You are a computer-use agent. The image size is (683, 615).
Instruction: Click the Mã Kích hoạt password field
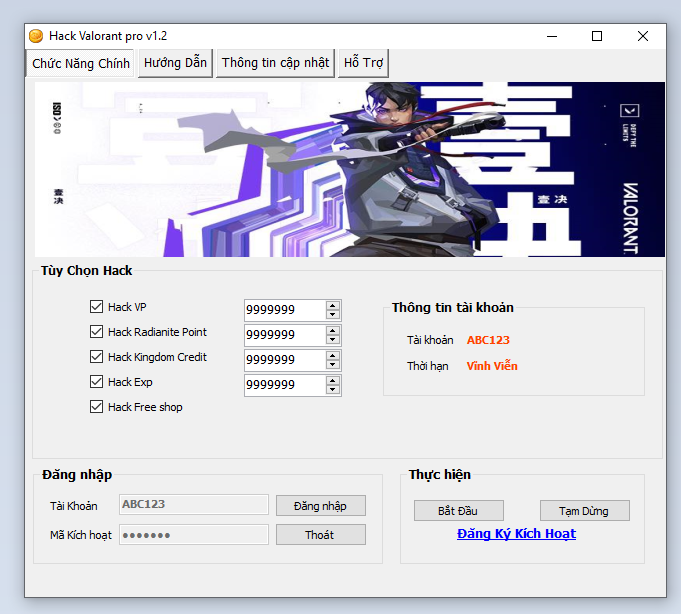(x=194, y=535)
